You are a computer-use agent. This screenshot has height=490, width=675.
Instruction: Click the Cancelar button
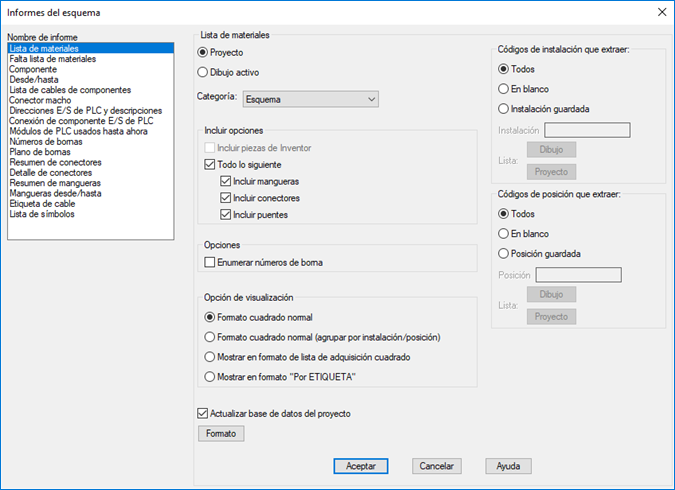pos(436,466)
